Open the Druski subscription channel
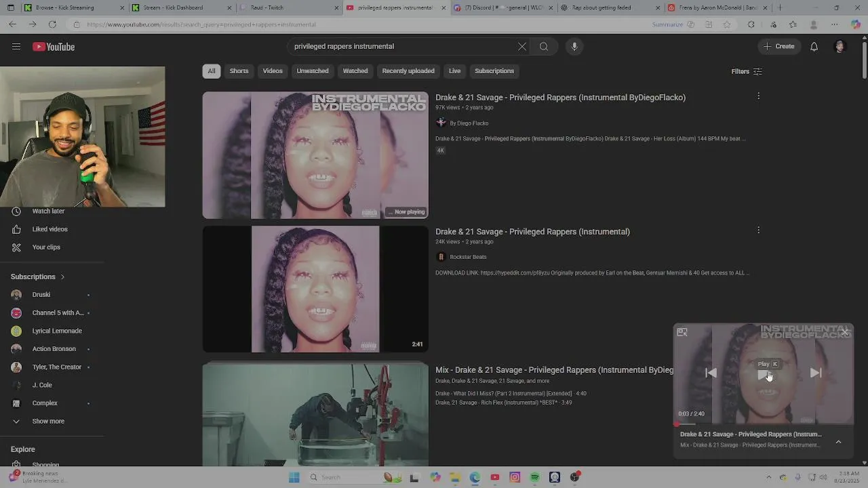This screenshot has height=488, width=868. pos(41,295)
